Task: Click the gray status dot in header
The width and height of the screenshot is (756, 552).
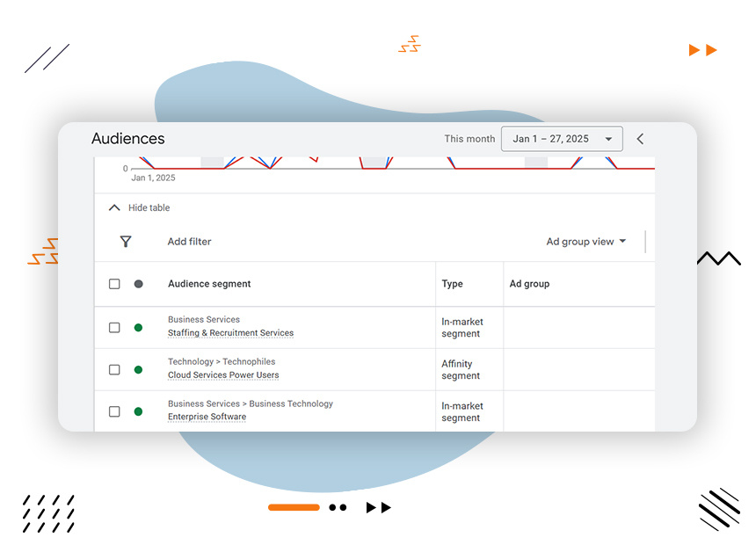Action: 138,284
